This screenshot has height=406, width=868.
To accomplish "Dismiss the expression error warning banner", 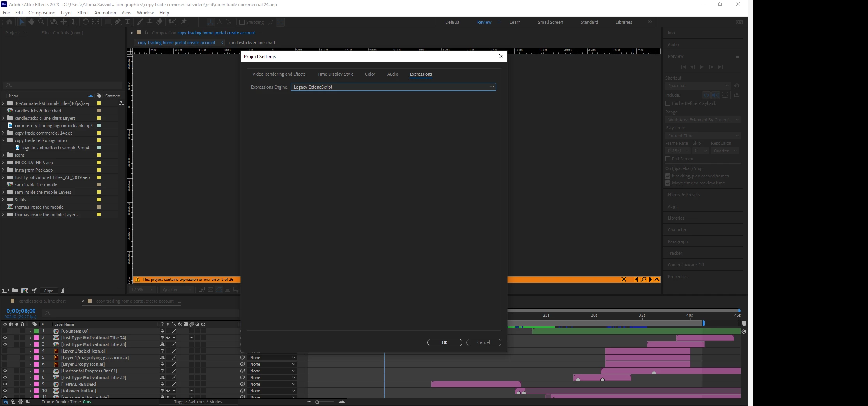I will point(623,279).
